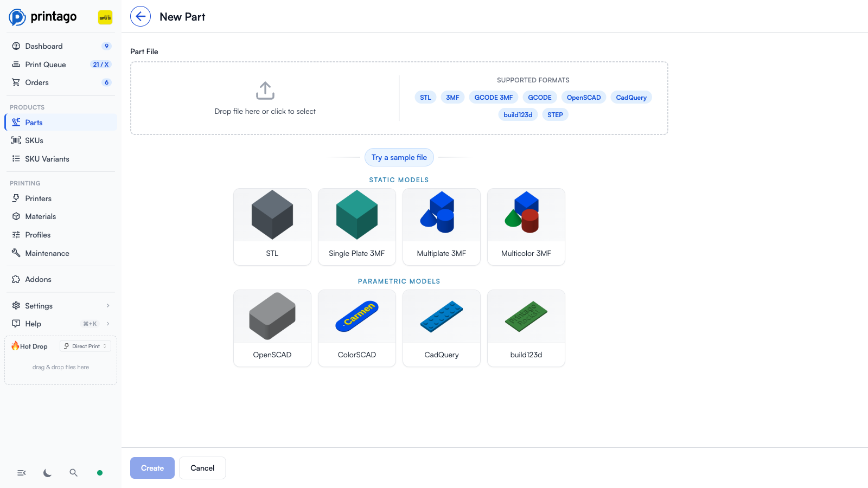Click the Print Queue icon
The height and width of the screenshot is (488, 868).
(16, 64)
